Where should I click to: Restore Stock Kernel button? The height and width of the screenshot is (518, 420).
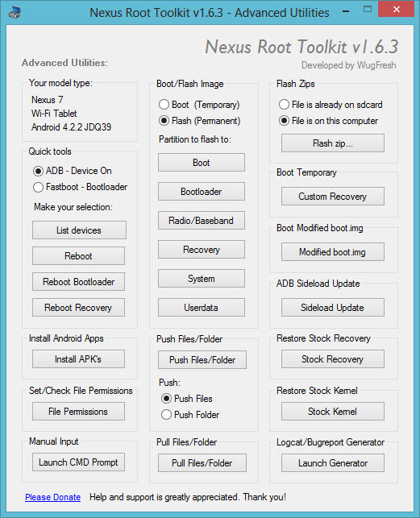click(333, 412)
